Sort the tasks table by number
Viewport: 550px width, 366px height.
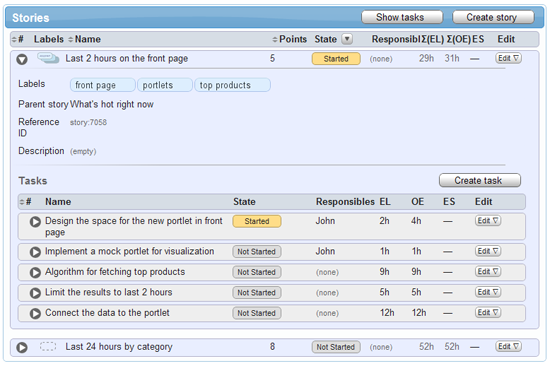tap(26, 202)
